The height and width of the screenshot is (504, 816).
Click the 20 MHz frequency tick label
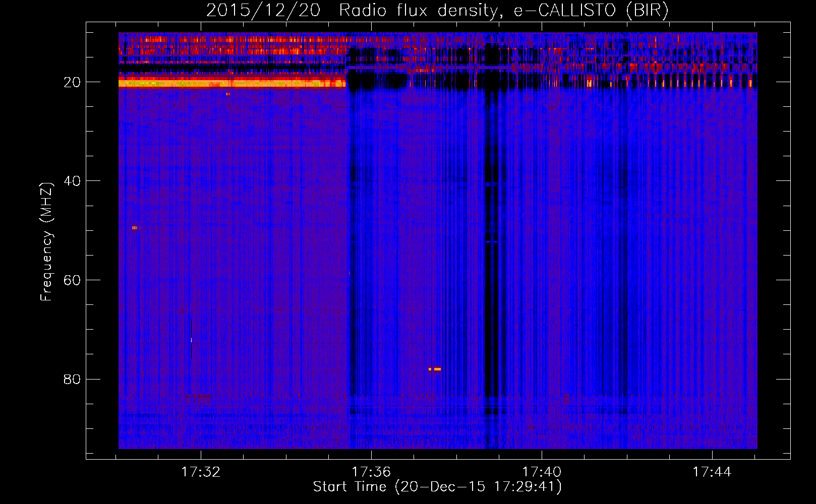pos(72,82)
